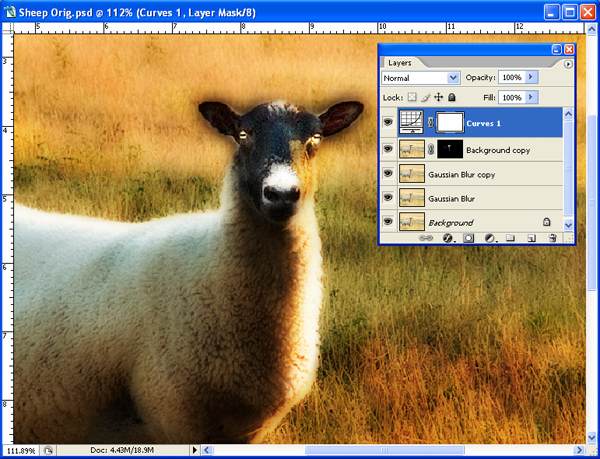
Task: Click the Opacity 100% field
Action: (x=512, y=78)
